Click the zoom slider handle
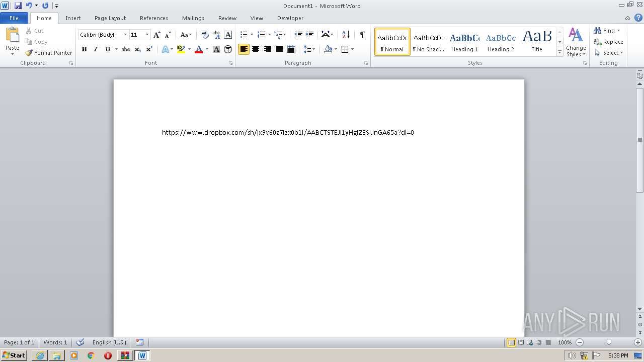The height and width of the screenshot is (362, 644). click(x=609, y=342)
